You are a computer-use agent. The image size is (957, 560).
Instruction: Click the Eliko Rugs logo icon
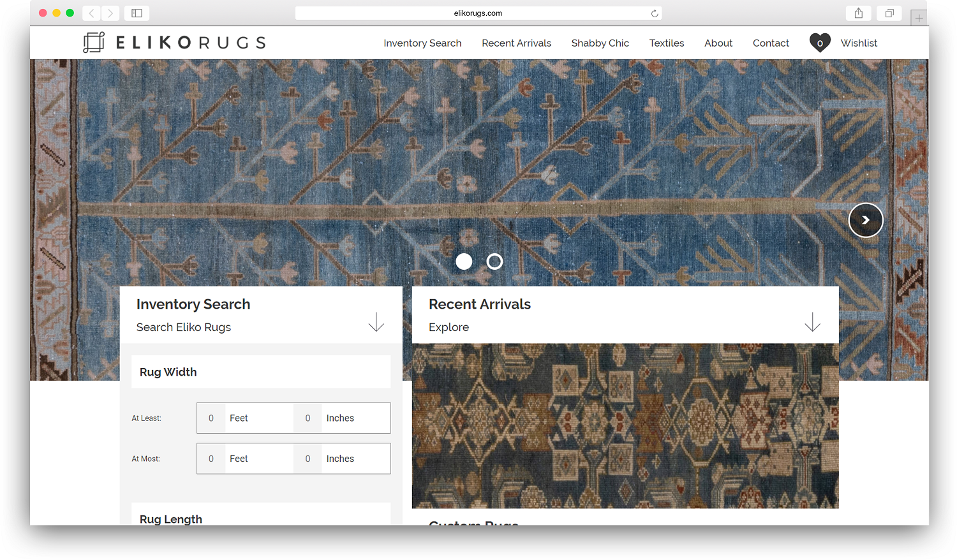pos(94,42)
